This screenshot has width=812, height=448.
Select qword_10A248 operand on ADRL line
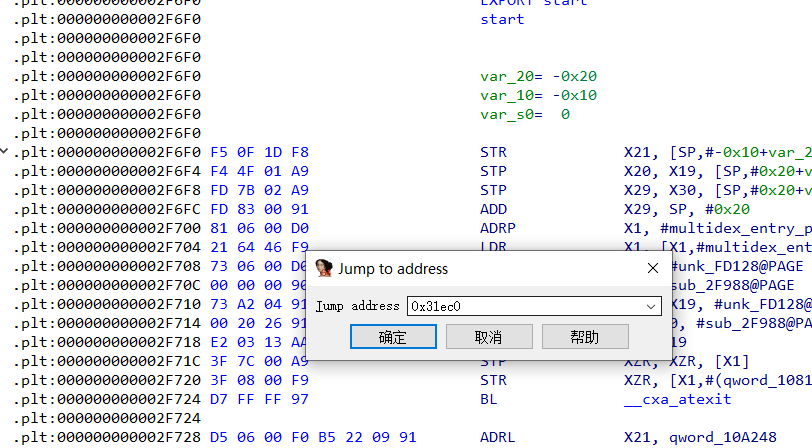(722, 438)
